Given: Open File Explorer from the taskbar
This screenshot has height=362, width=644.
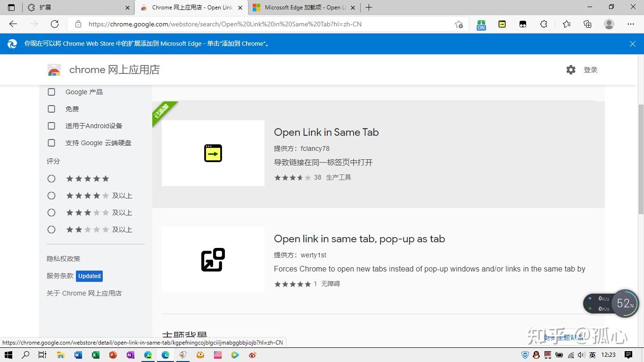Looking at the screenshot, I should pyautogui.click(x=60, y=355).
